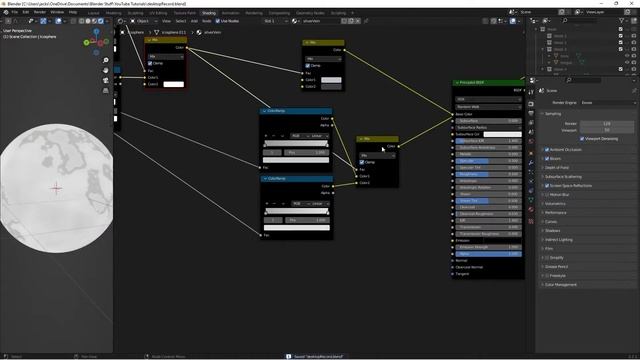Open the Scene properties tab icon

(531, 132)
